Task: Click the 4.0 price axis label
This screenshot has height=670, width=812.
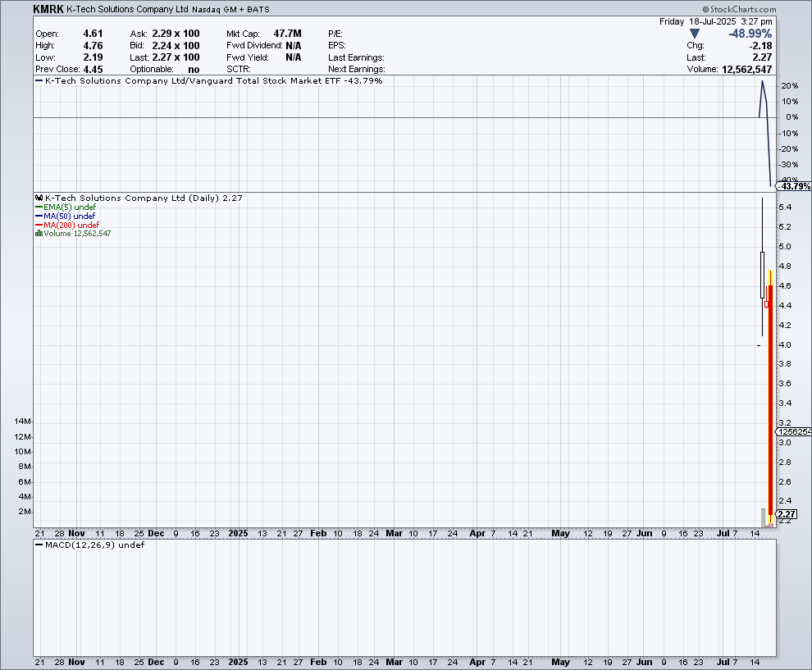Action: [x=785, y=344]
